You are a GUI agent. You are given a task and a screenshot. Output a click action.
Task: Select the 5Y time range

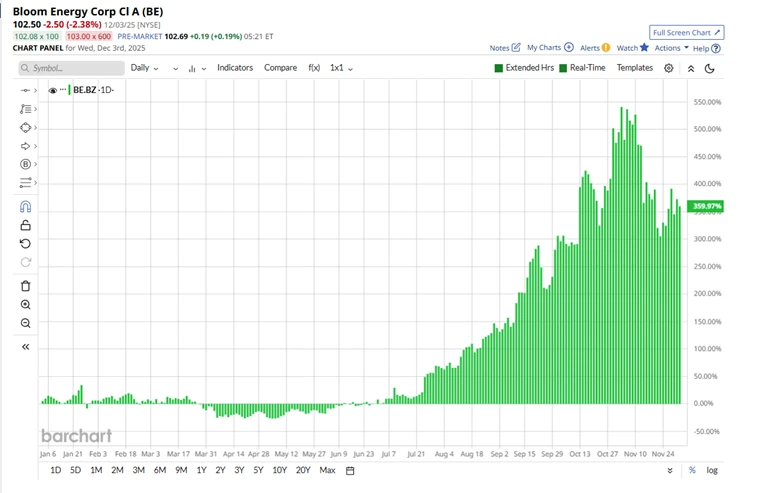point(258,470)
